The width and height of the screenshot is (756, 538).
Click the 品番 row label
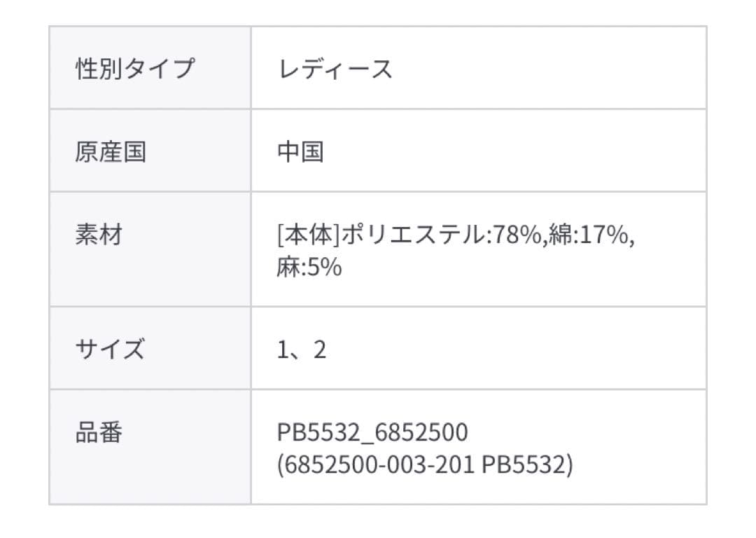point(99,432)
